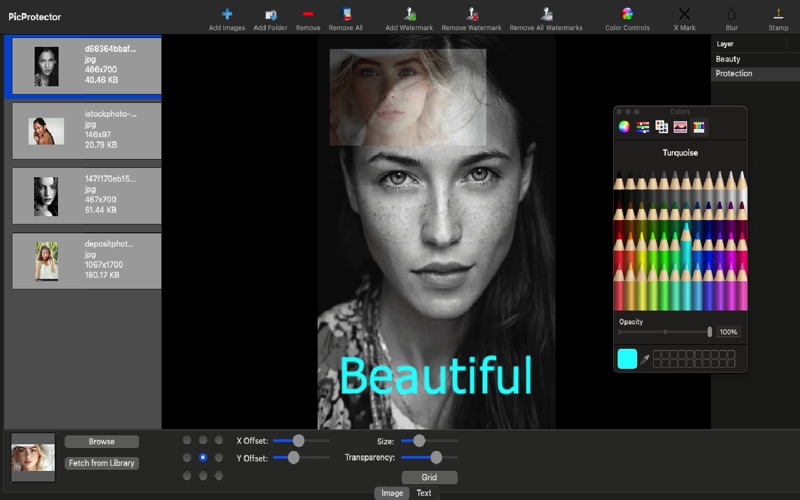Click the opacity 100% field

[x=728, y=332]
